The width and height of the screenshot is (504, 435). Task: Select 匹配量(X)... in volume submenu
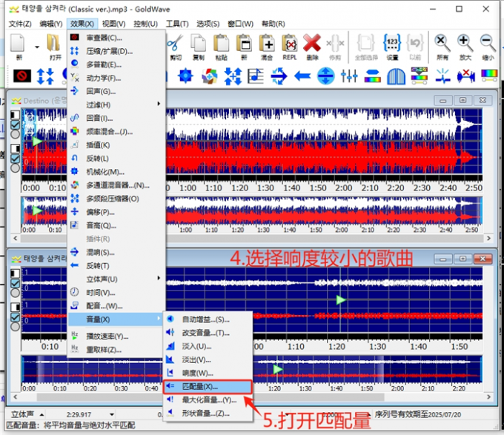click(208, 387)
